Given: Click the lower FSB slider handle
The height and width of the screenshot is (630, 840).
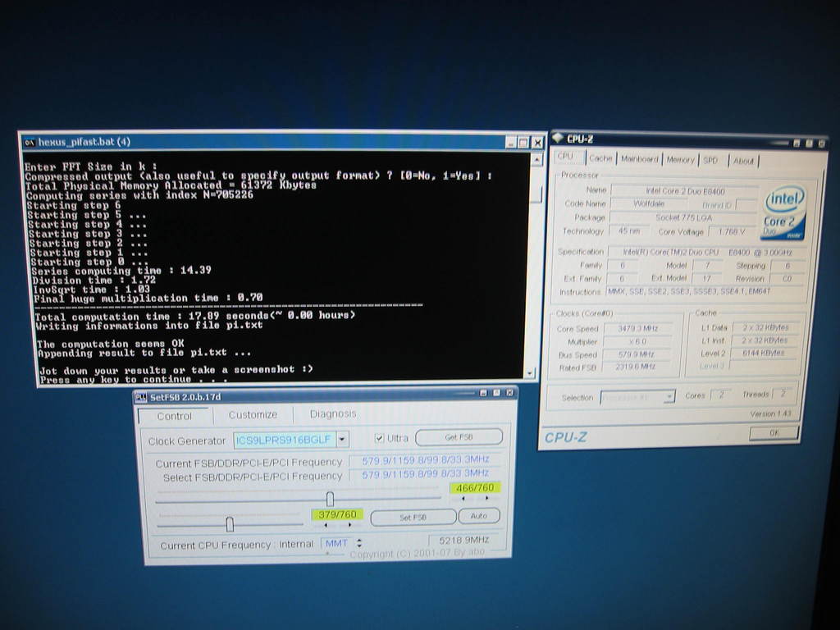Looking at the screenshot, I should pos(230,524).
